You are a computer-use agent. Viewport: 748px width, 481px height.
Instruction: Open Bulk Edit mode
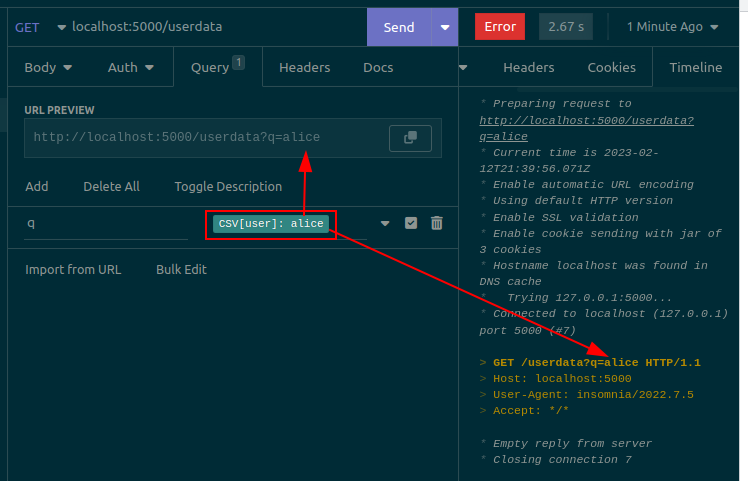[x=181, y=270]
